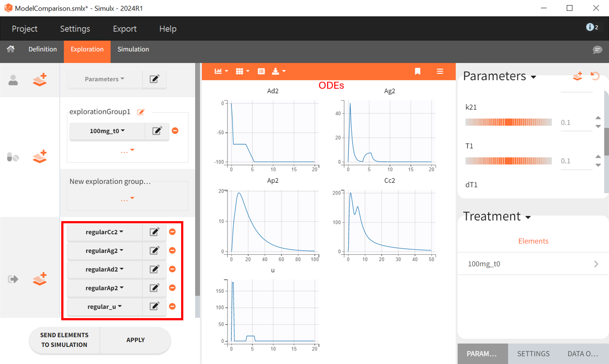Open the regularAg2 output dropdown

tap(105, 251)
